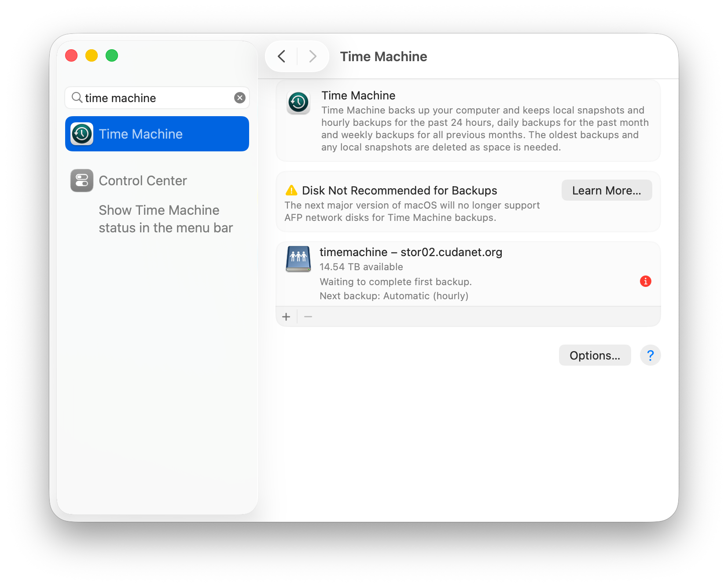Click the yellow warning triangle icon
728x587 pixels.
291,191
